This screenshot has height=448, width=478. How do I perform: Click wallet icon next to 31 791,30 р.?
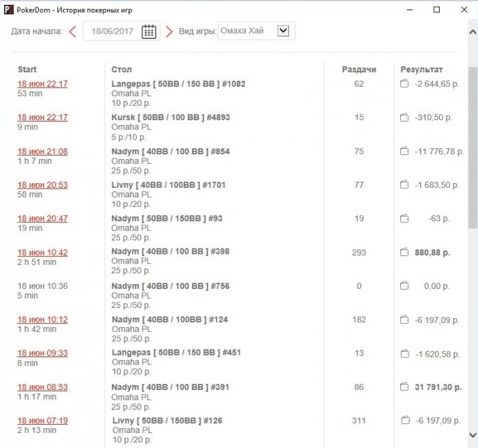(404, 387)
